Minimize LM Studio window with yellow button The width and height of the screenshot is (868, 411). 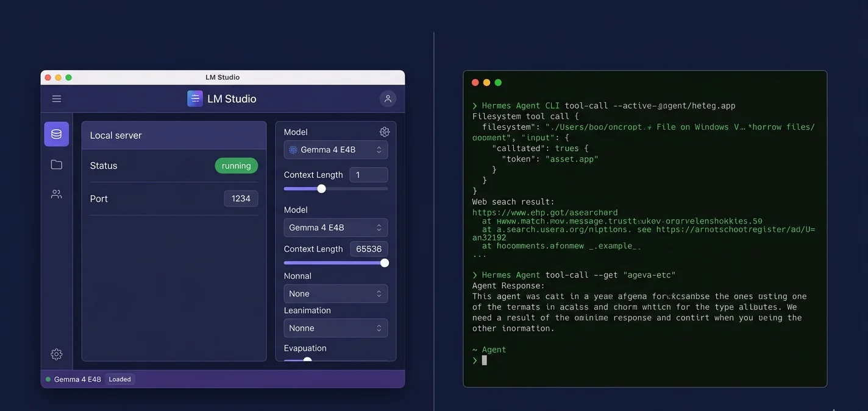coord(59,77)
